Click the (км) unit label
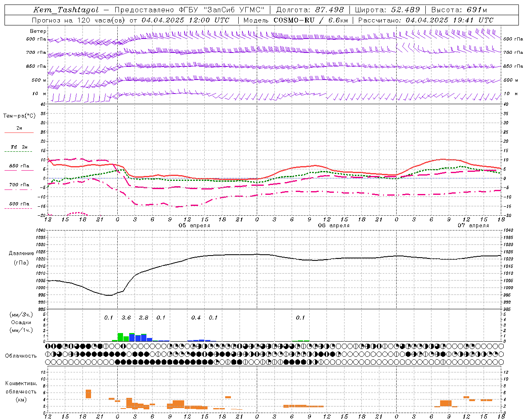The height and width of the screenshot is (420, 525). coord(21,399)
